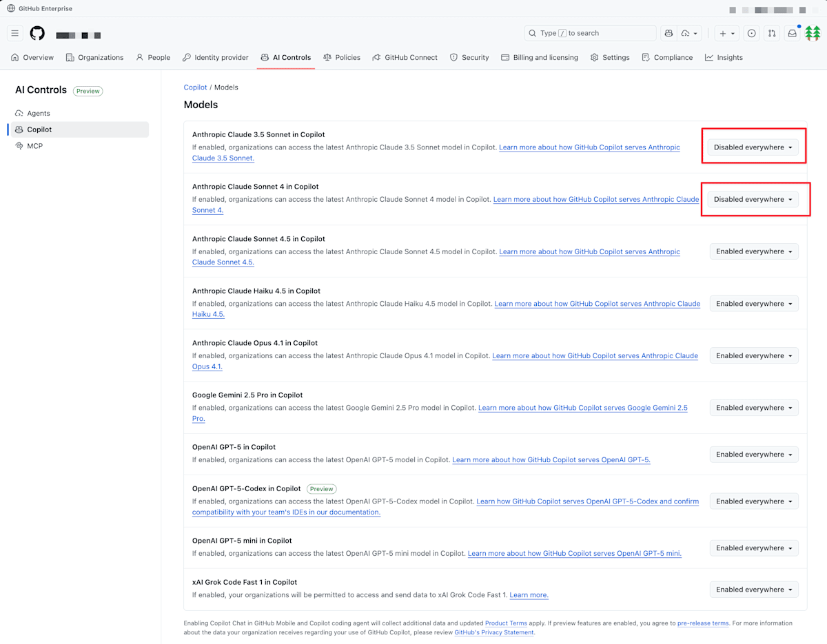Open Claude 3.5 Sonnet policy dropdown
Image resolution: width=827 pixels, height=644 pixels.
click(x=753, y=147)
